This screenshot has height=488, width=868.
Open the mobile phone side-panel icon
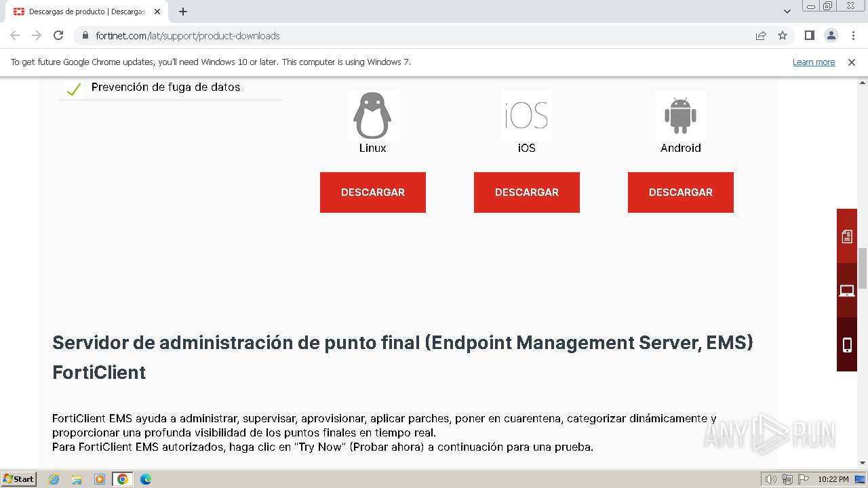[x=847, y=345]
